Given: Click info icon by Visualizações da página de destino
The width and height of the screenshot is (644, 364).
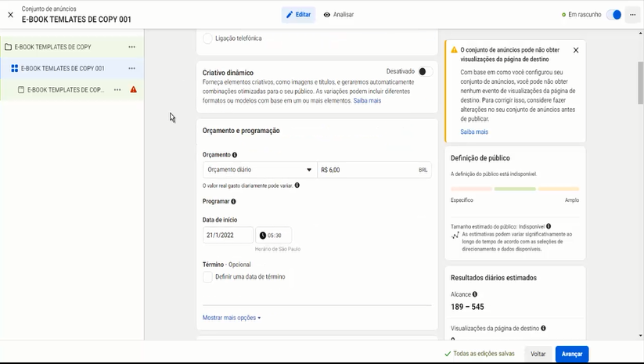Looking at the screenshot, I should (543, 328).
